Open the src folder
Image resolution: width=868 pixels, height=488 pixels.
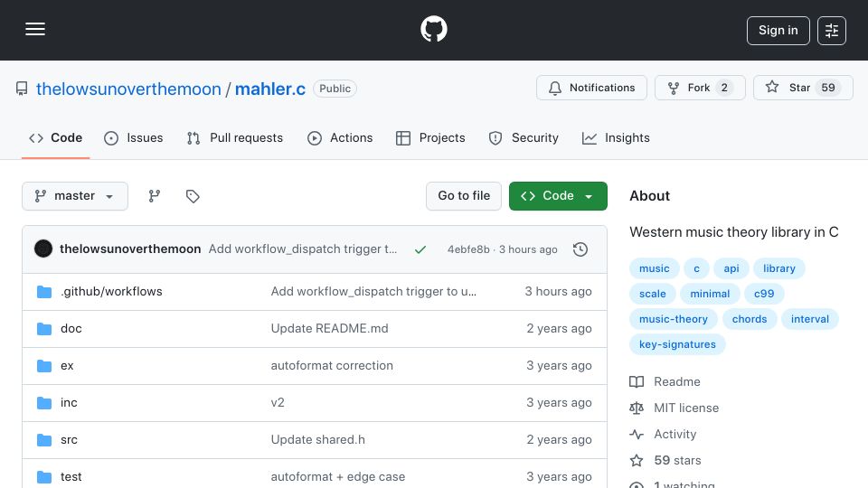tap(69, 440)
